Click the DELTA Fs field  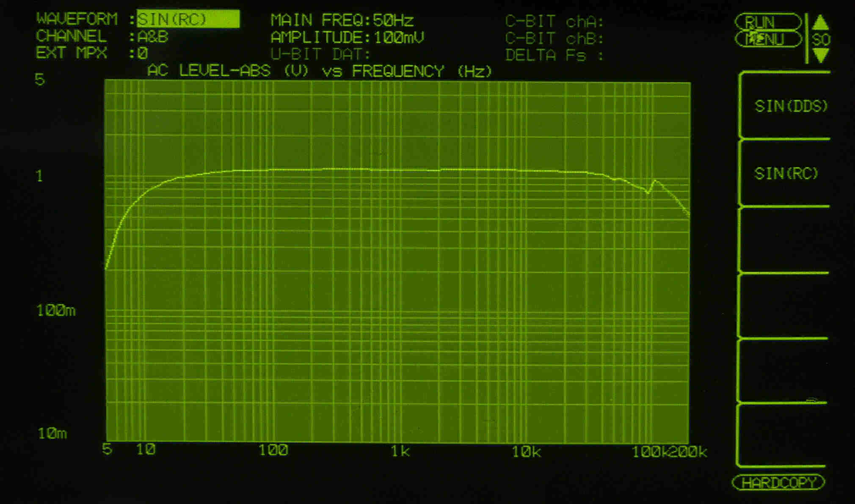554,55
